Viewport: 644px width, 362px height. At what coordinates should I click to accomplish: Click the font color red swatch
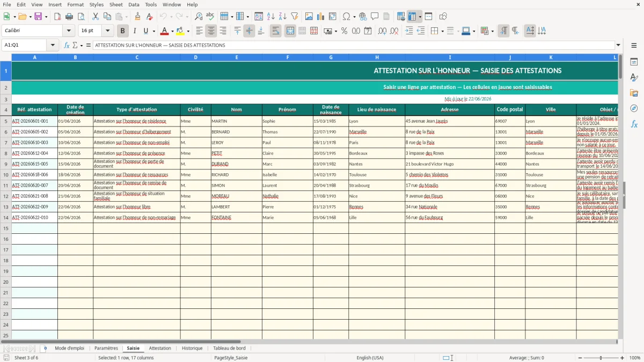click(165, 31)
